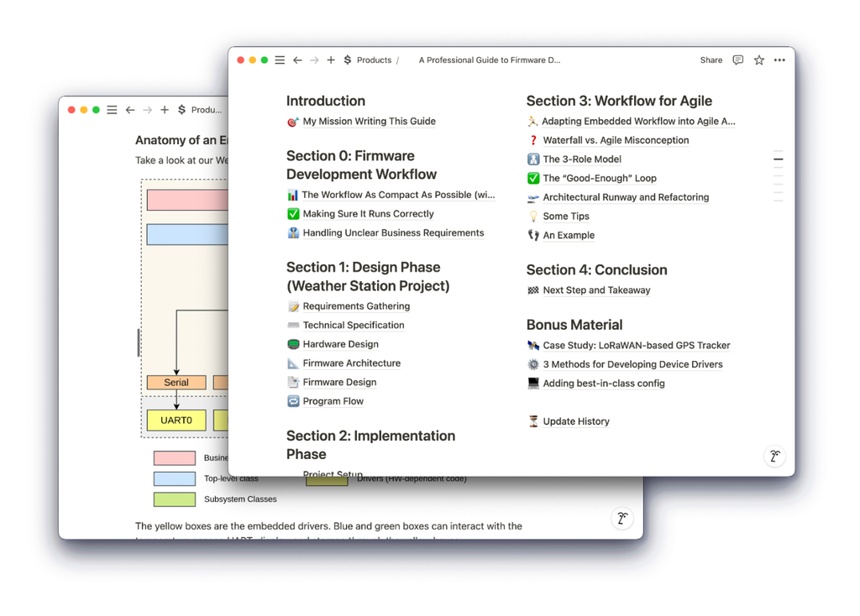Create a new page with the plus icon
Screen dimensions: 860x616
[x=331, y=60]
